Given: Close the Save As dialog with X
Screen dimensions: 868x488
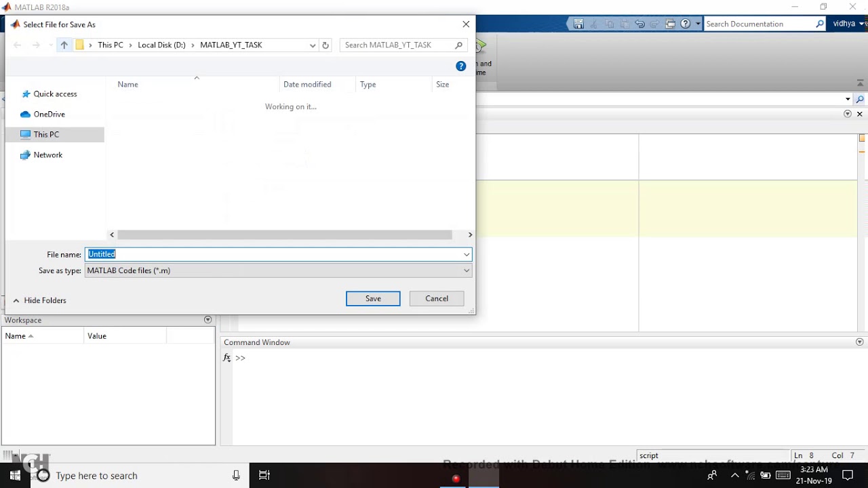Looking at the screenshot, I should (466, 24).
